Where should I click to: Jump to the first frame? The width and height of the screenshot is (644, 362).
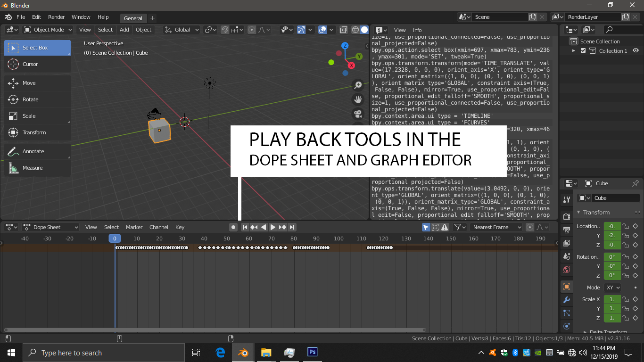(245, 227)
